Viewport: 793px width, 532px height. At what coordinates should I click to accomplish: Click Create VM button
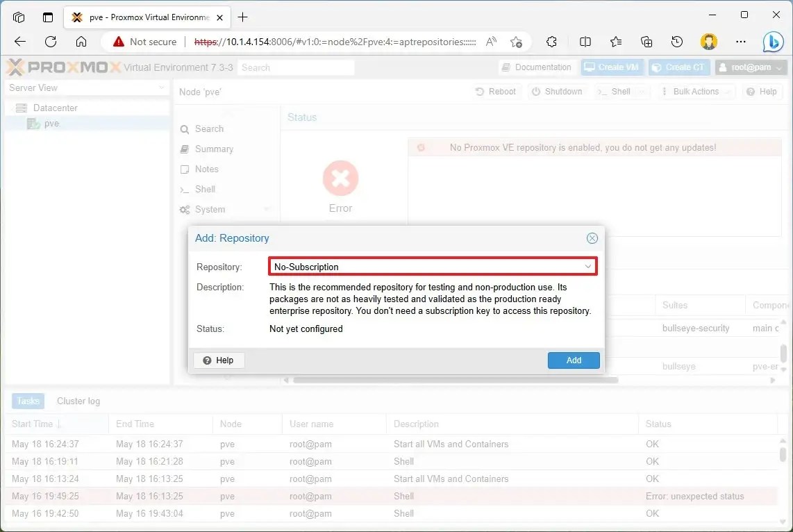point(612,67)
